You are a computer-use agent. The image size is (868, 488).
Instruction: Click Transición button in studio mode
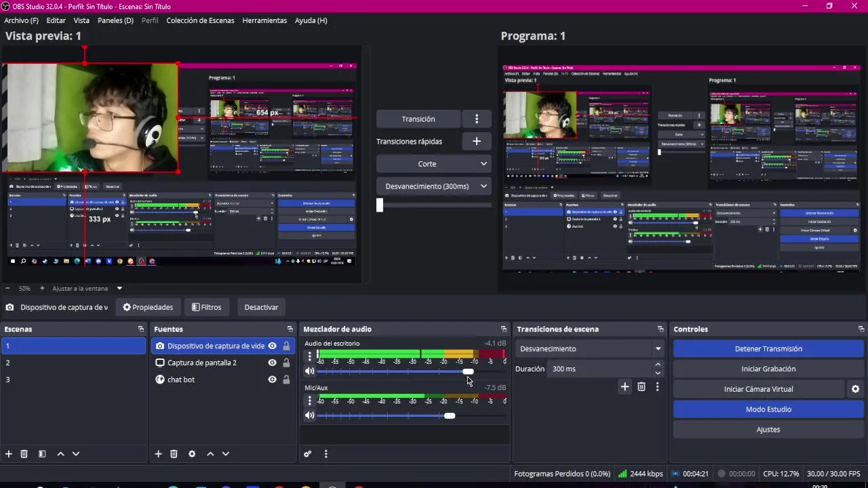point(418,119)
